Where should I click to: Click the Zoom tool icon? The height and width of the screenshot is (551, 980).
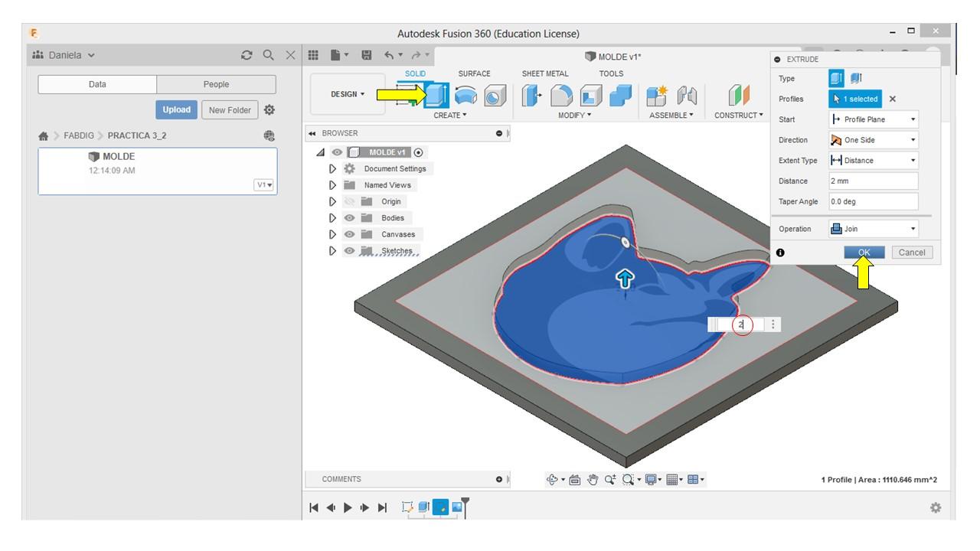(610, 480)
